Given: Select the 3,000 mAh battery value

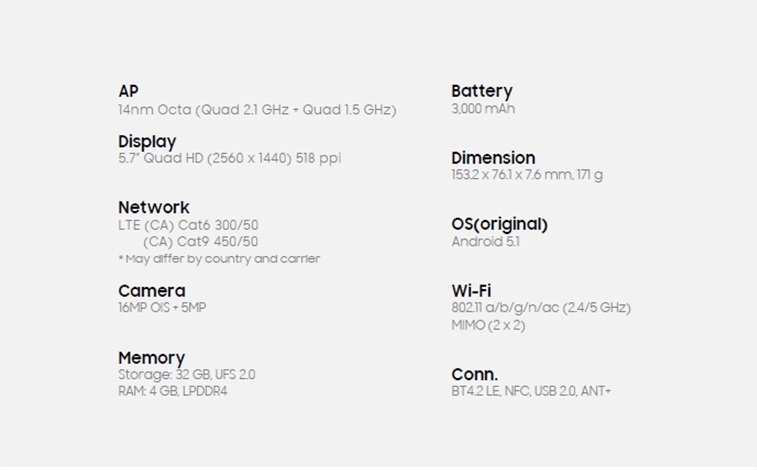Looking at the screenshot, I should click(x=483, y=109).
